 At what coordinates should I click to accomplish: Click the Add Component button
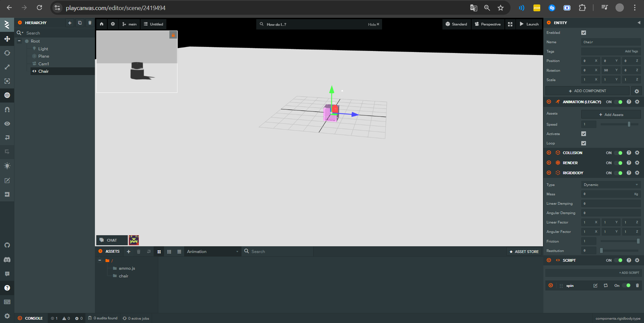587,91
